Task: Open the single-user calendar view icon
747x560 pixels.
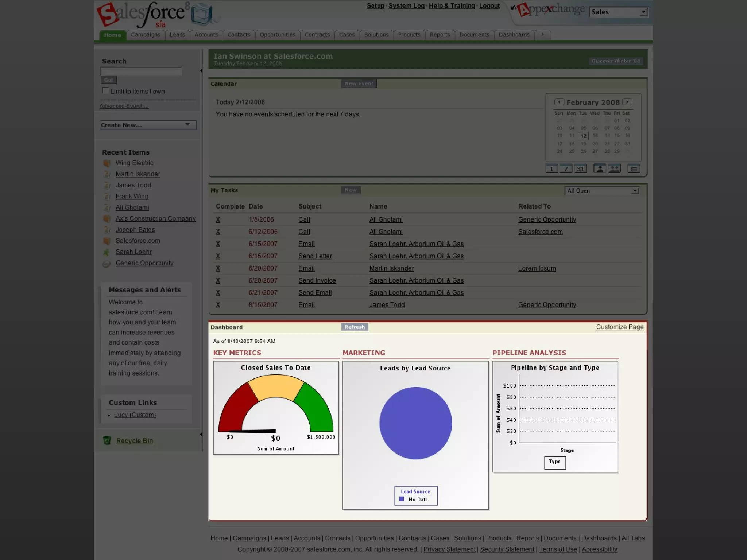Action: [x=600, y=168]
